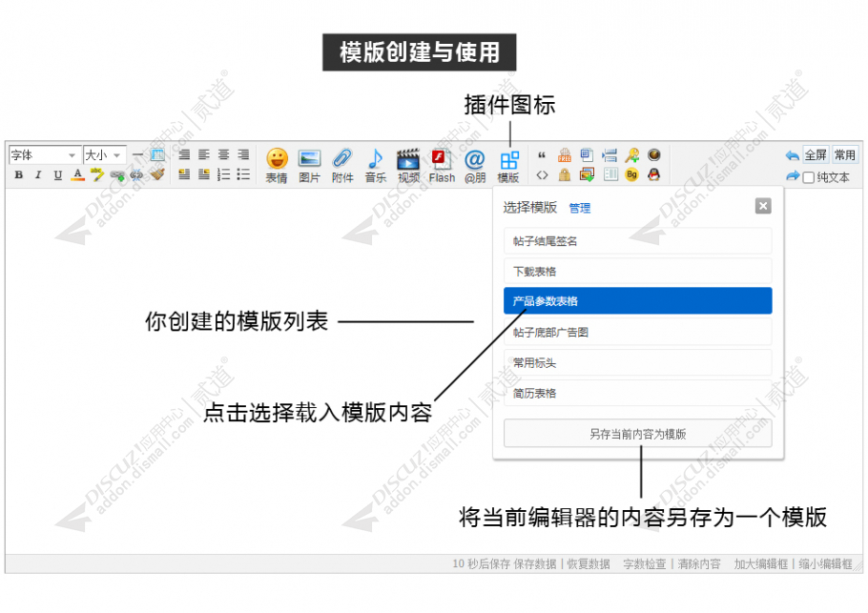Underline the selected text
This screenshot has height=613, width=868.
57,174
